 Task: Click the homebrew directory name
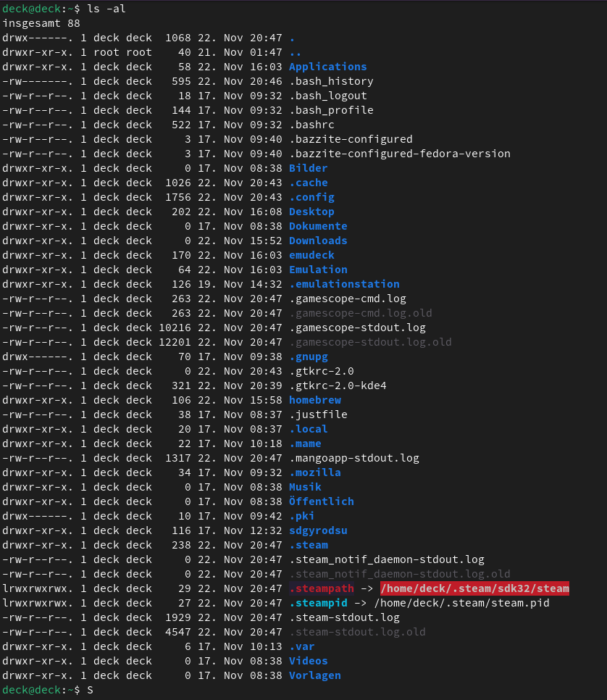[x=314, y=400]
